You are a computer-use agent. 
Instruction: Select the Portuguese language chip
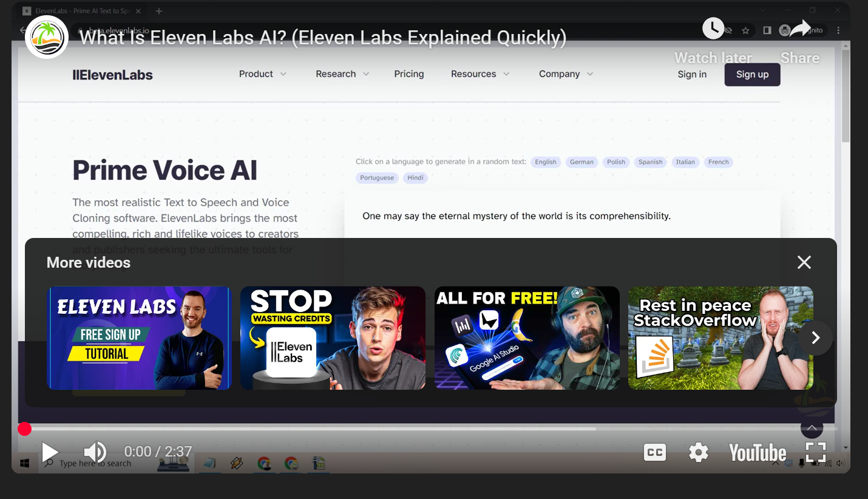tap(377, 178)
